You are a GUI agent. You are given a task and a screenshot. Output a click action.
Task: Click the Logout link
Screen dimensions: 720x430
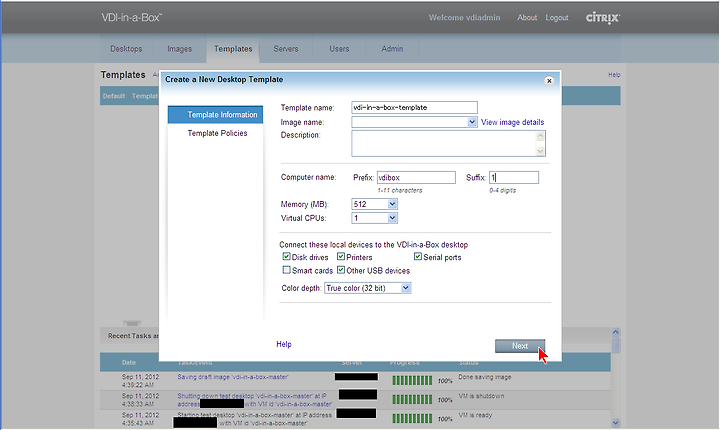557,17
